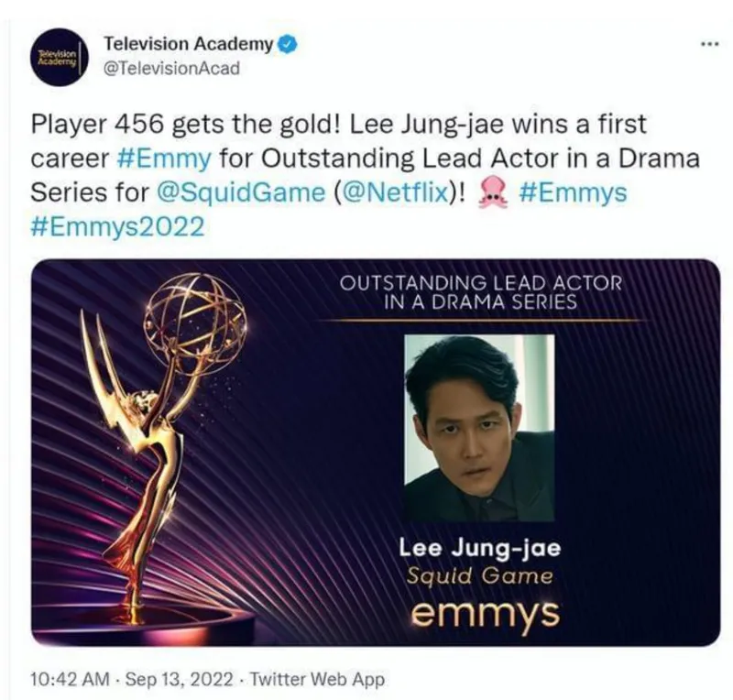Open the @SquidGame mention

(x=241, y=192)
